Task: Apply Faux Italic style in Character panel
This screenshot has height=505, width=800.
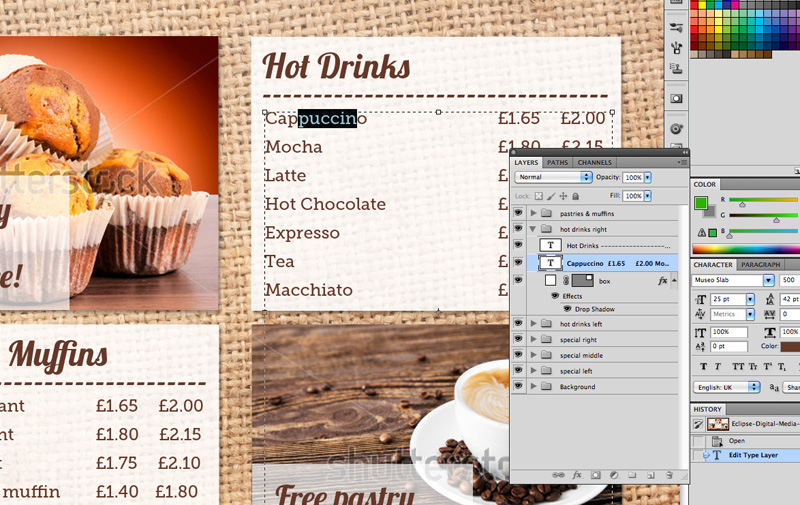Action: pyautogui.click(x=718, y=366)
